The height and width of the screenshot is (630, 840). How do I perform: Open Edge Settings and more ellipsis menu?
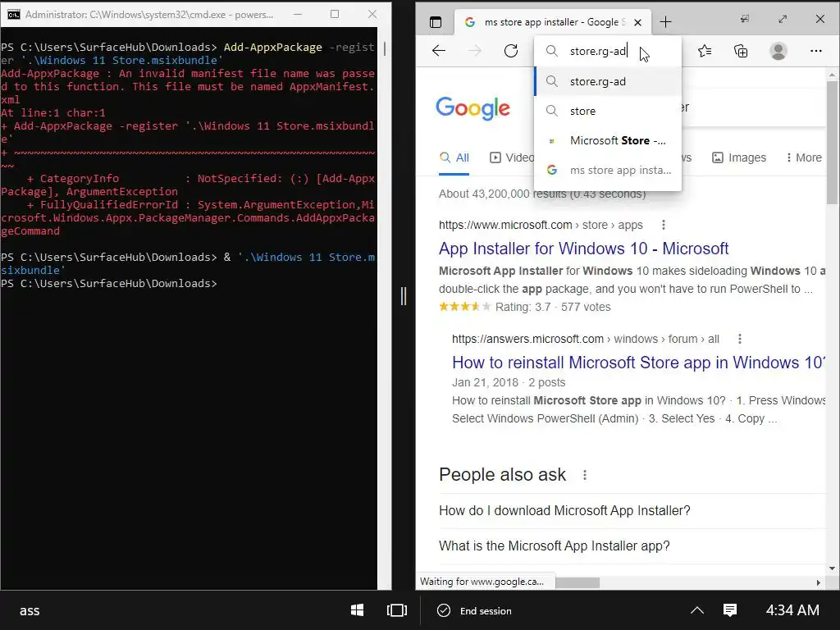[x=816, y=51]
